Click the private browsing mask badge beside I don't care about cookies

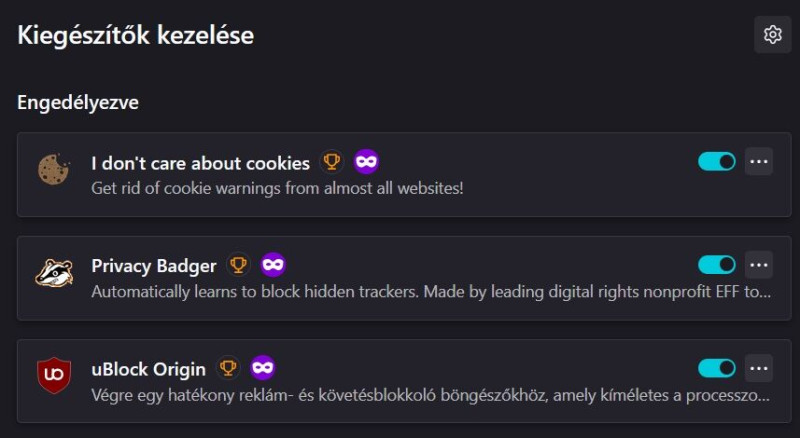pos(366,162)
